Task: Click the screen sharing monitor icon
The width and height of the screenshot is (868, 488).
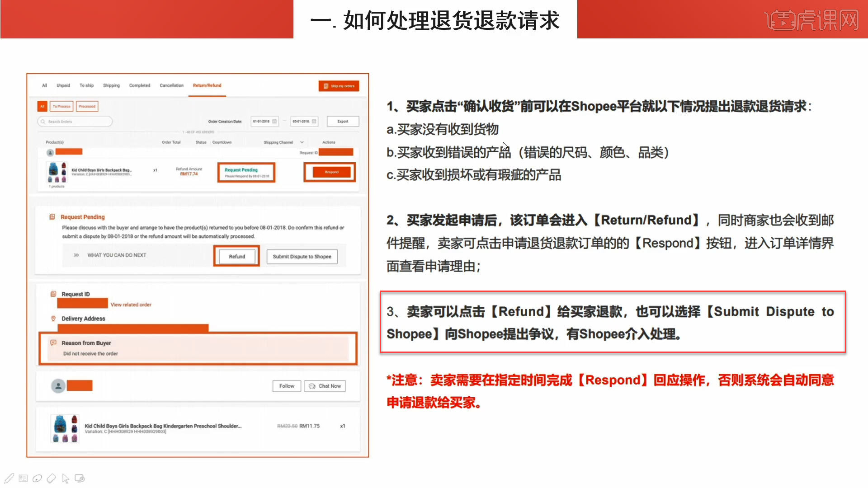Action: [x=80, y=478]
